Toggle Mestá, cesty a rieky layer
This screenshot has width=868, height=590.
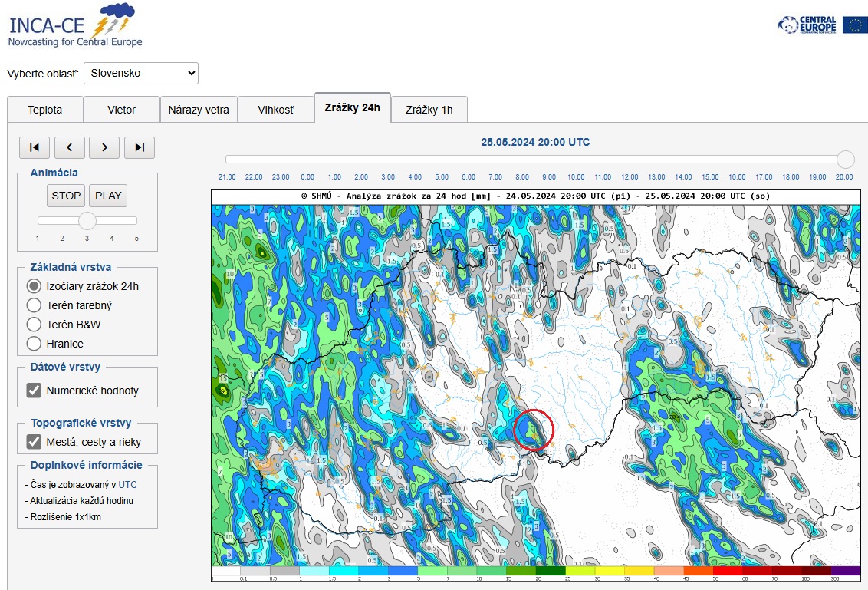tap(35, 442)
